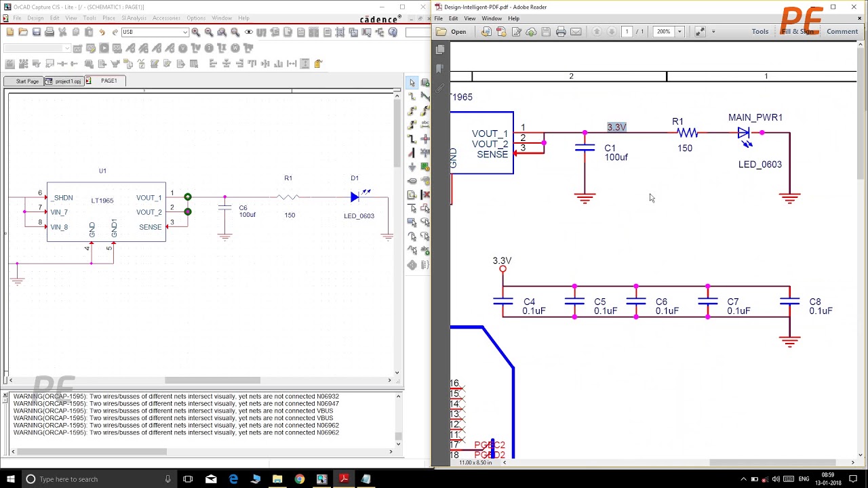Image resolution: width=868 pixels, height=488 pixels.
Task: Open Adobe Reader View menu
Action: tap(469, 18)
